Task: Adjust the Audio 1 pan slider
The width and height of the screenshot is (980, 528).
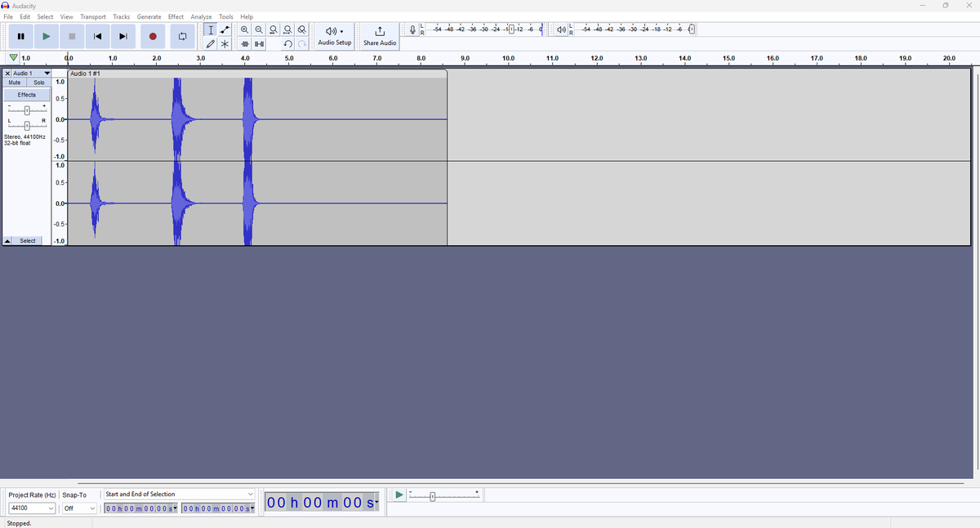Action: click(x=27, y=126)
